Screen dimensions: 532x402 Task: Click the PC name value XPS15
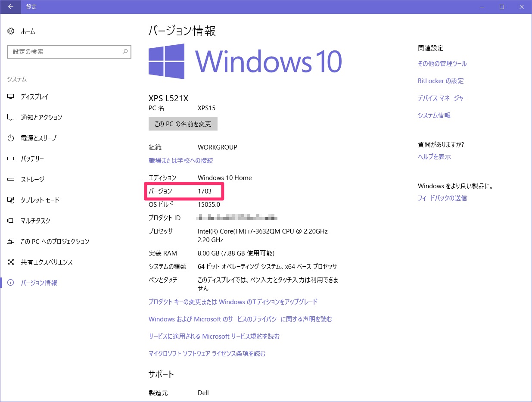click(206, 108)
